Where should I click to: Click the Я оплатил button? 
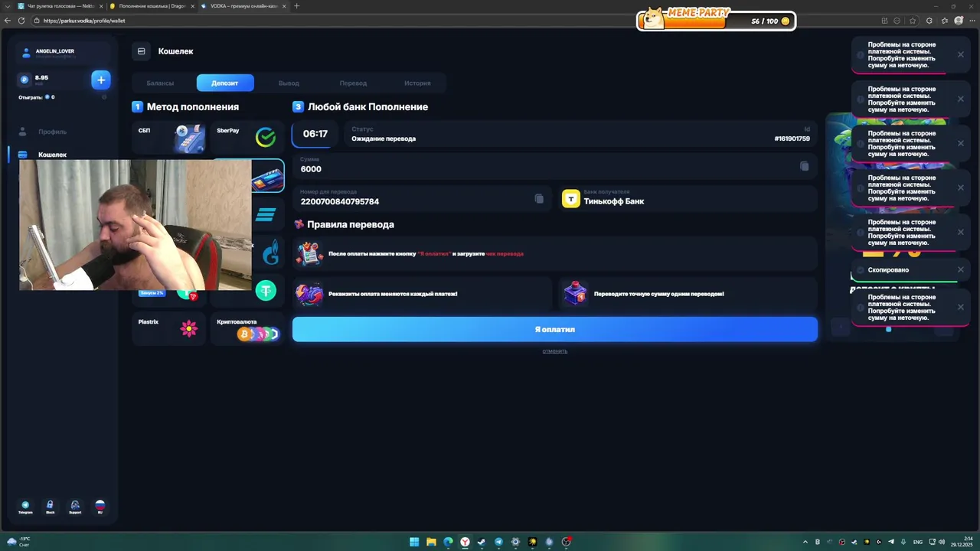click(x=555, y=329)
